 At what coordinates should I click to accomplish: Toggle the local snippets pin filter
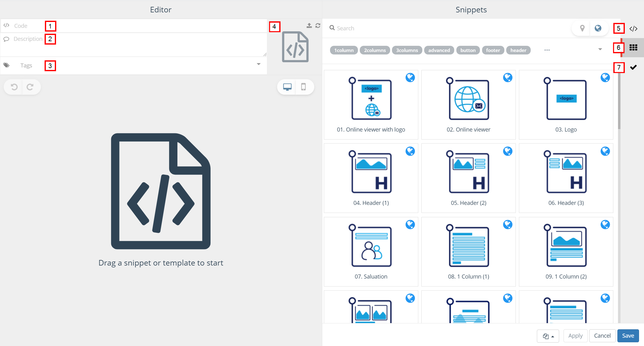pos(582,28)
